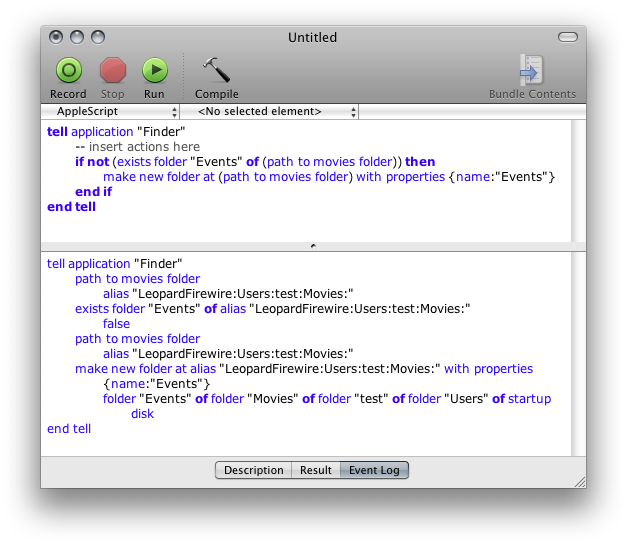627x544 pixels.
Task: Open the AppleScript language dropdown
Action: 111,112
